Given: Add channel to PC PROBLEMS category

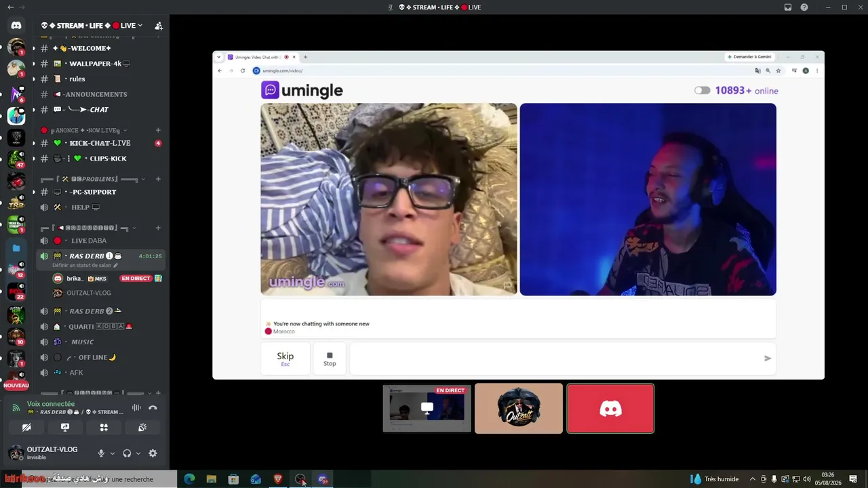Looking at the screenshot, I should (158, 179).
